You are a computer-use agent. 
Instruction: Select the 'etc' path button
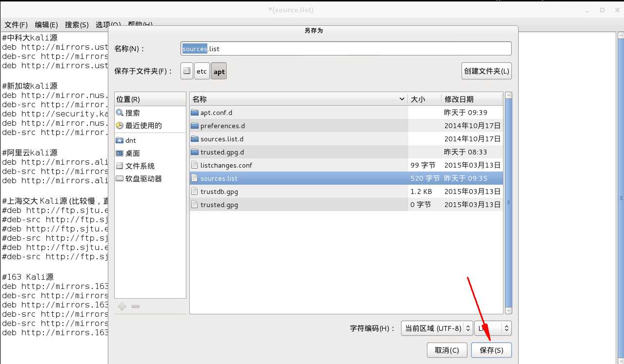click(x=201, y=71)
